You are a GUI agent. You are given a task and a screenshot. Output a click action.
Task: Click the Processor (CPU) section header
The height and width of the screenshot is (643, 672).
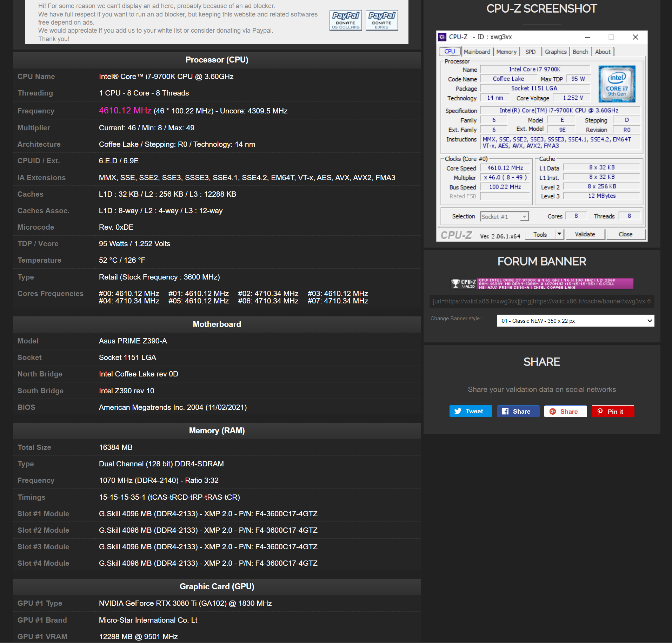217,60
